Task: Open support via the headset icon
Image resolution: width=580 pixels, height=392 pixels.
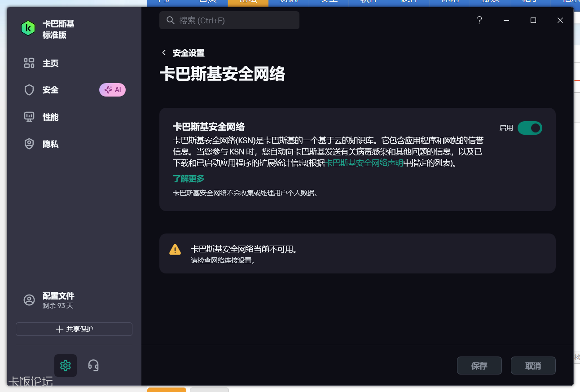Action: click(x=93, y=366)
